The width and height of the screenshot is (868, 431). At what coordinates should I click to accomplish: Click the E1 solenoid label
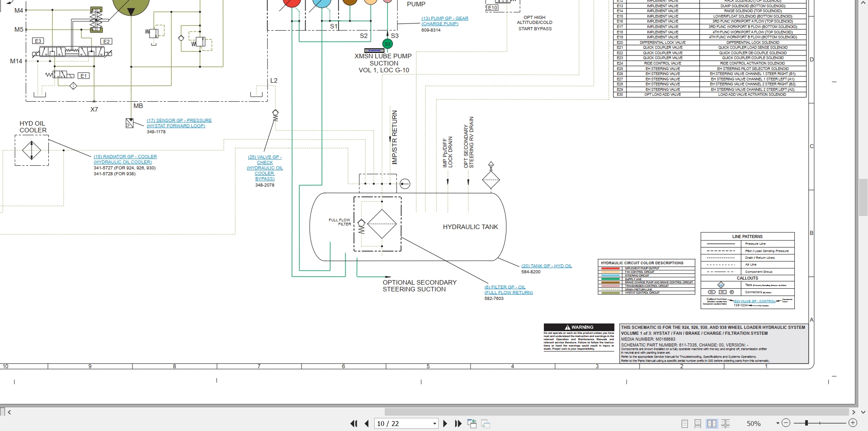84,75
